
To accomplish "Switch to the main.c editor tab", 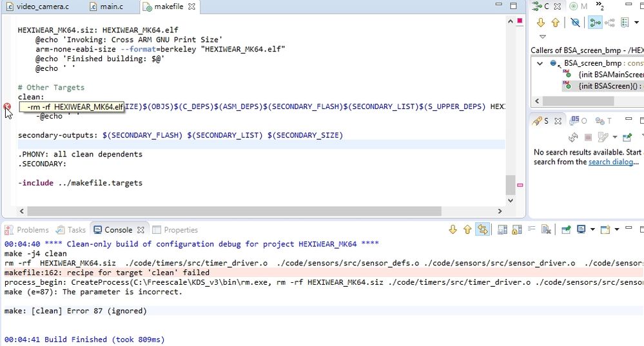I will pyautogui.click(x=107, y=6).
